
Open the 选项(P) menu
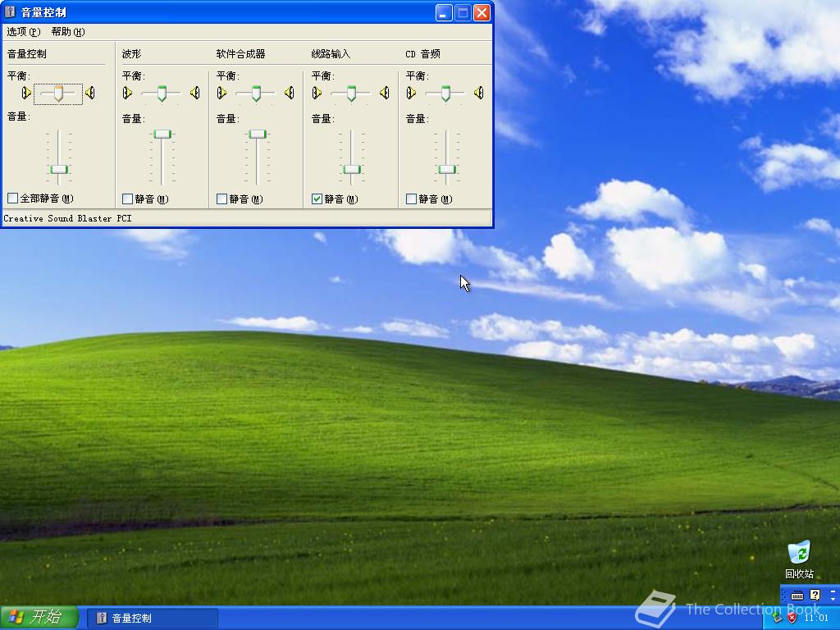tap(24, 32)
